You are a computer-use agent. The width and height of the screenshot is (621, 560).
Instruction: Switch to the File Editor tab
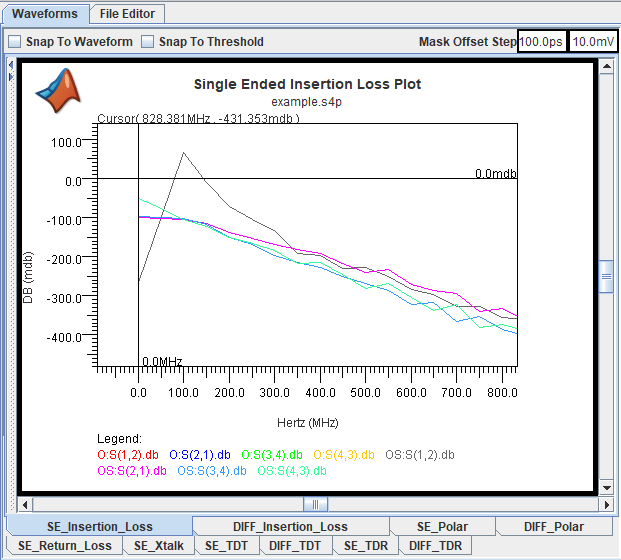point(127,14)
